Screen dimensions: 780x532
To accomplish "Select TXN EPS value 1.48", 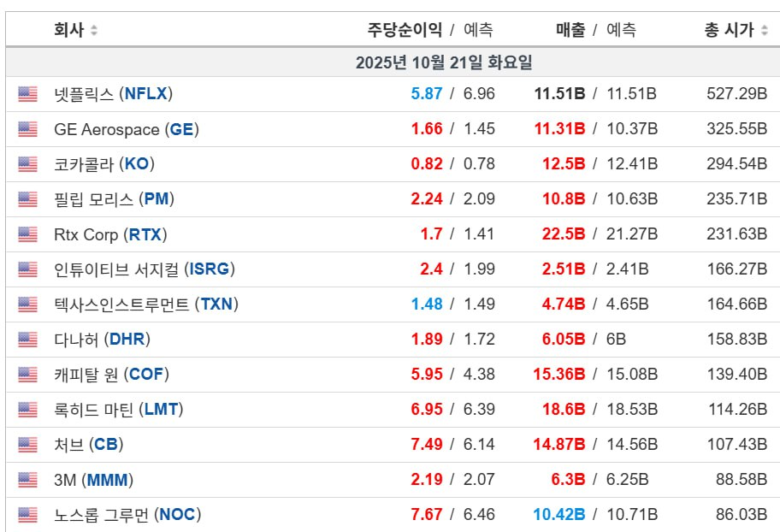I will pyautogui.click(x=426, y=304).
